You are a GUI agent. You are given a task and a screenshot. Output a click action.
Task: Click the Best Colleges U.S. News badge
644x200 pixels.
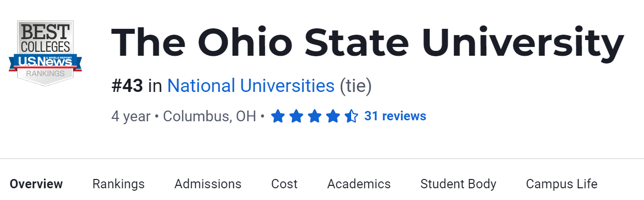[45, 53]
